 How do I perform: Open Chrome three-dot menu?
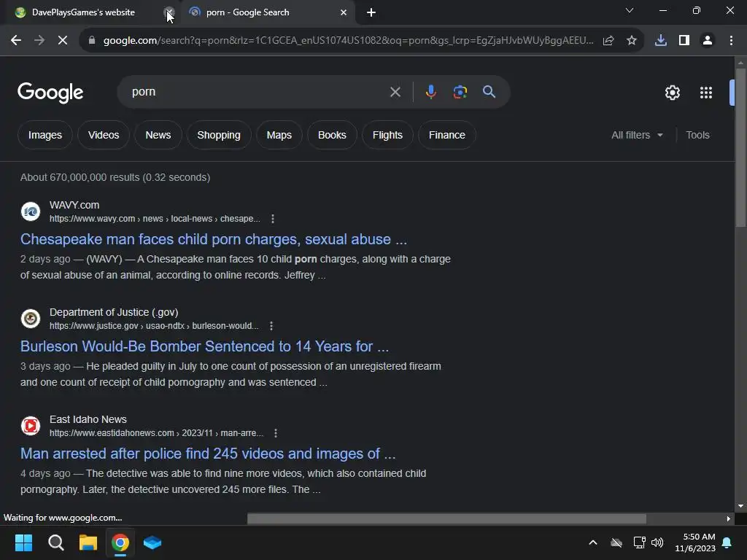(x=731, y=41)
